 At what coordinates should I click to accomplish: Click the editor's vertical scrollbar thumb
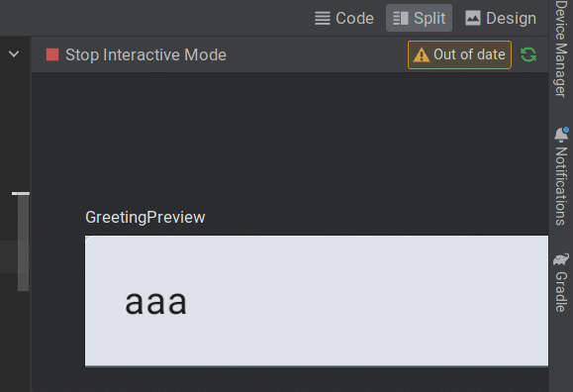[x=23, y=242]
